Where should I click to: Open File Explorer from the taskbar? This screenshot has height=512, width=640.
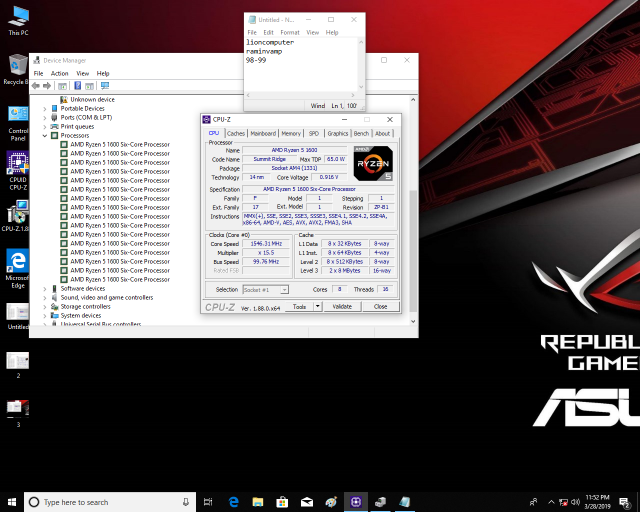pos(258,501)
